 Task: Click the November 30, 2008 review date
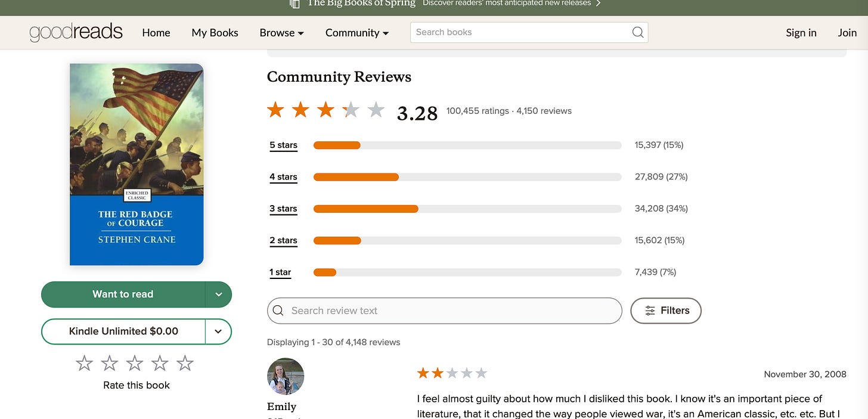(805, 374)
